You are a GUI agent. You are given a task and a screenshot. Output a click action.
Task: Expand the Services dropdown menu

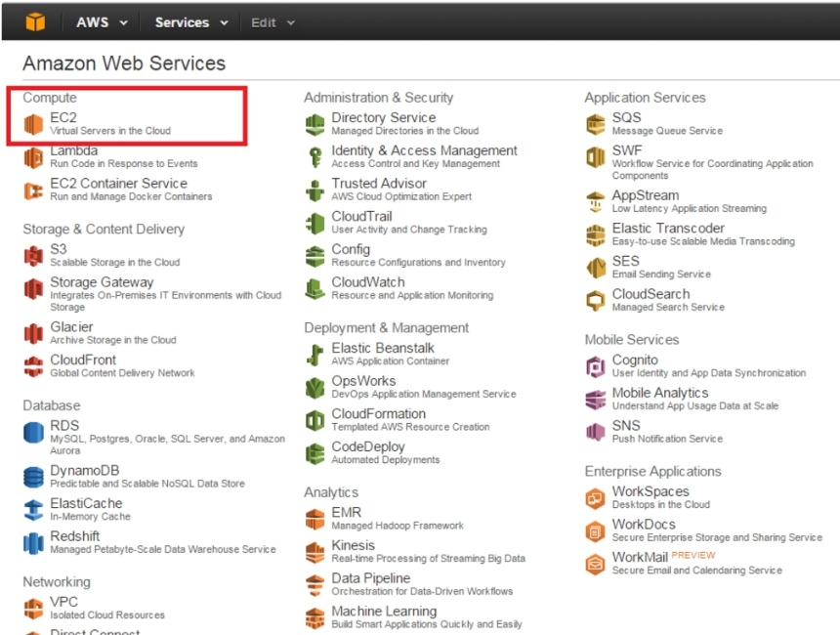[191, 22]
